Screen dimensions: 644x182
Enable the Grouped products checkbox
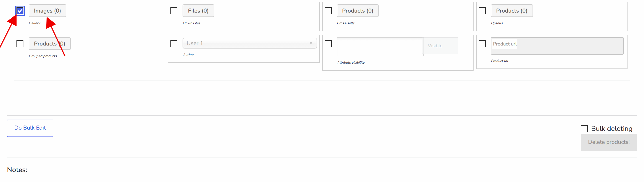(20, 44)
